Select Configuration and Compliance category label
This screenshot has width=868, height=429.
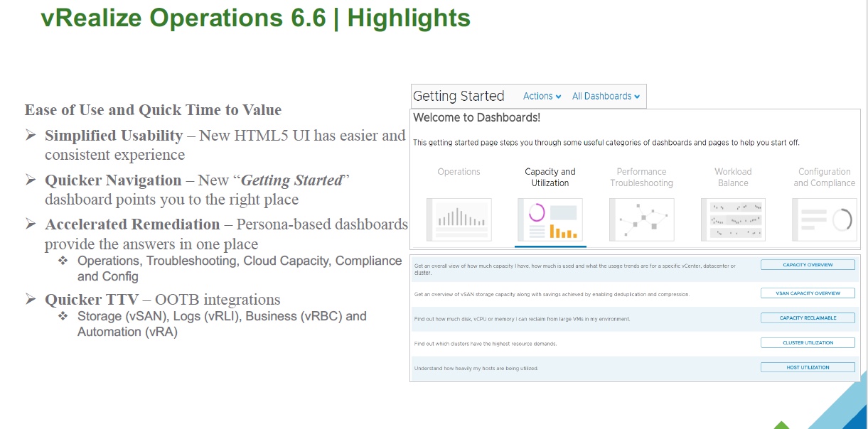[824, 177]
